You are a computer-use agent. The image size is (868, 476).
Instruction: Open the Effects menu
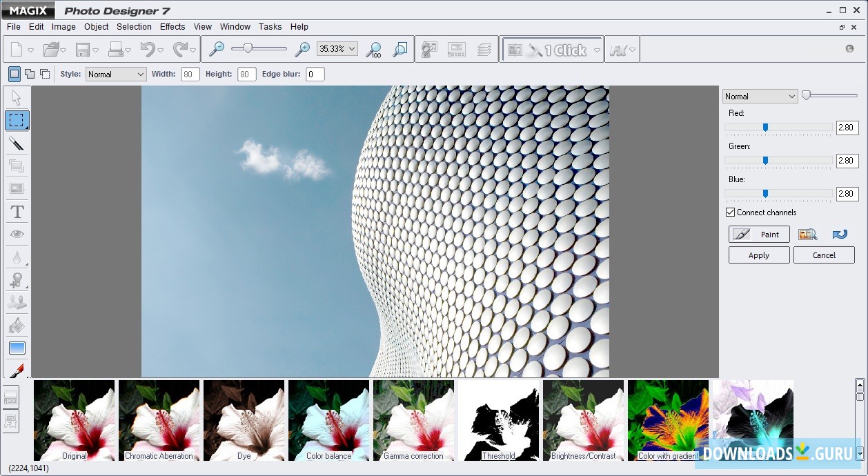172,27
